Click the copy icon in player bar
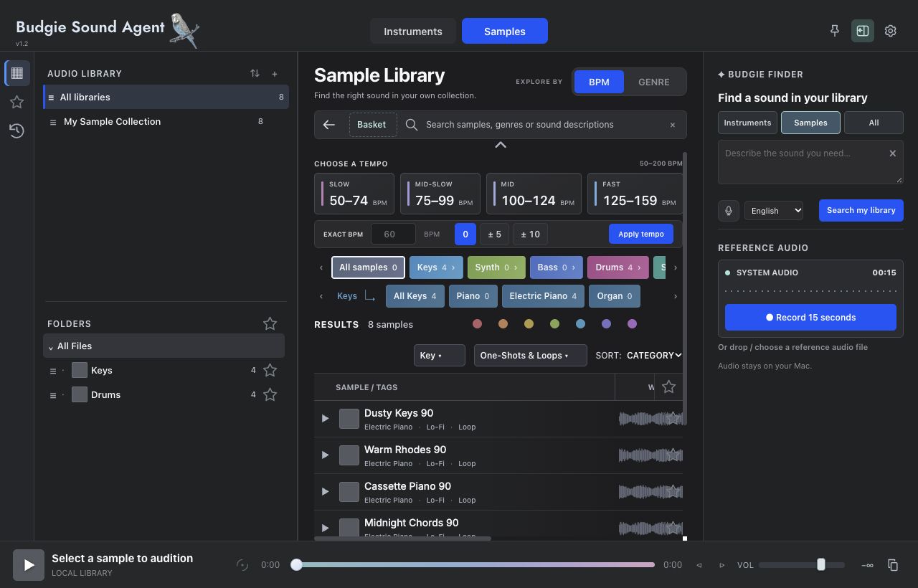Screen dimensions: 918x588 click(893, 565)
